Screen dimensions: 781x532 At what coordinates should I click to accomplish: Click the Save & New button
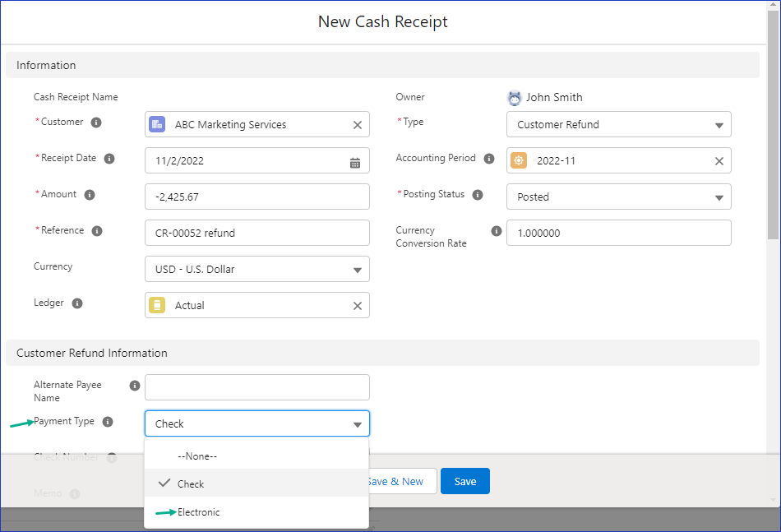pyautogui.click(x=403, y=481)
